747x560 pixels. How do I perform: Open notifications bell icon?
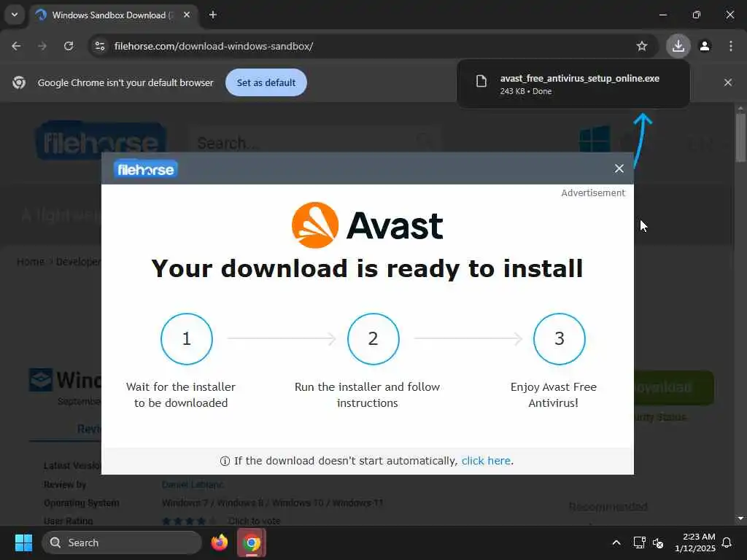tap(727, 542)
